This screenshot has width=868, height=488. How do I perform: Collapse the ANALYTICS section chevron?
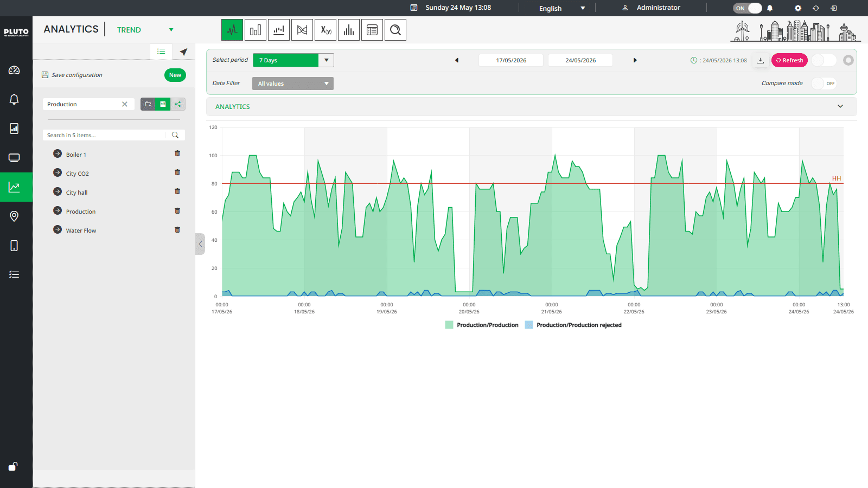click(840, 106)
